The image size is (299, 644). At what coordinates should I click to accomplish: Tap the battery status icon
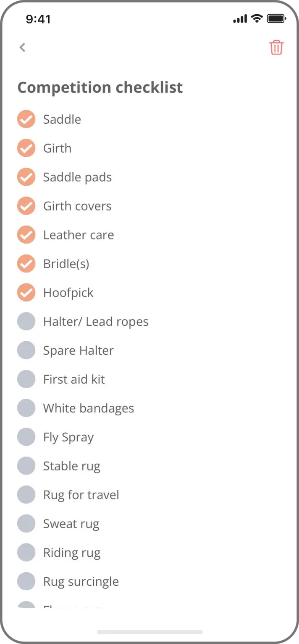pos(276,18)
